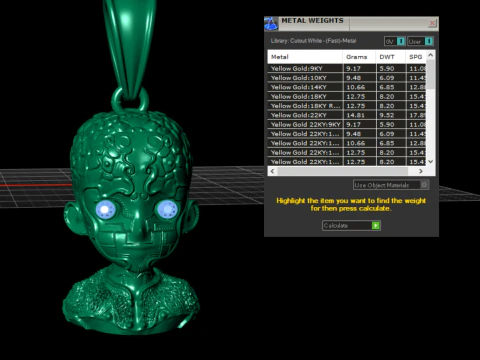Toggle Use Object Materials option
Image resolution: width=480 pixels, height=360 pixels.
pos(391,185)
